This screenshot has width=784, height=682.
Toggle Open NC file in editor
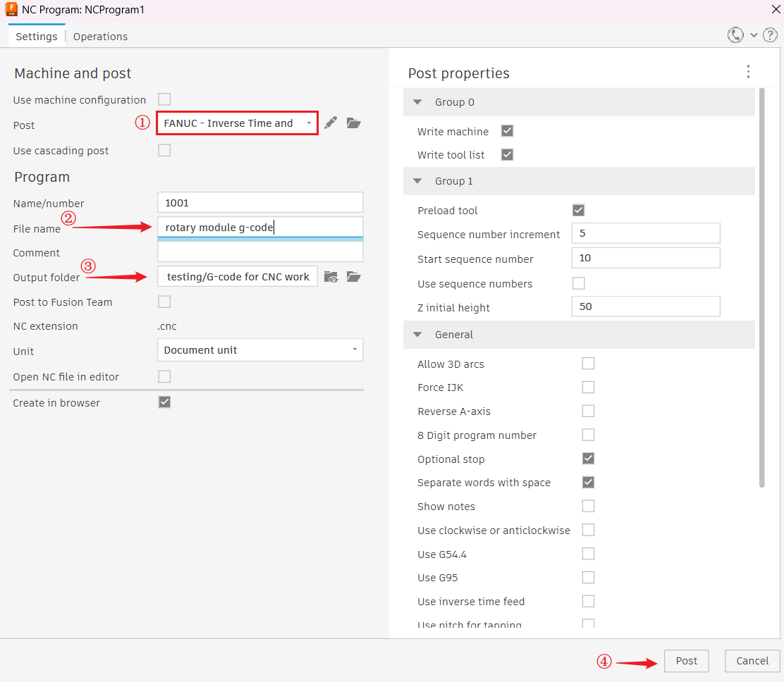pos(164,376)
